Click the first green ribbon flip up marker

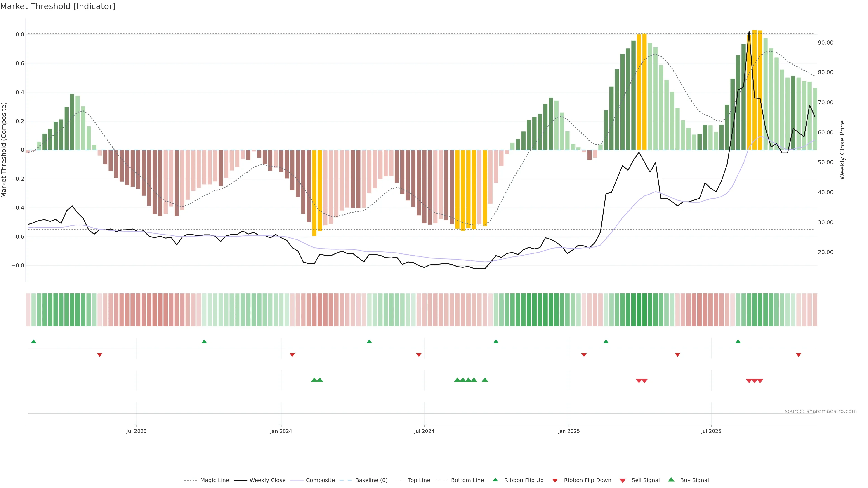point(33,342)
